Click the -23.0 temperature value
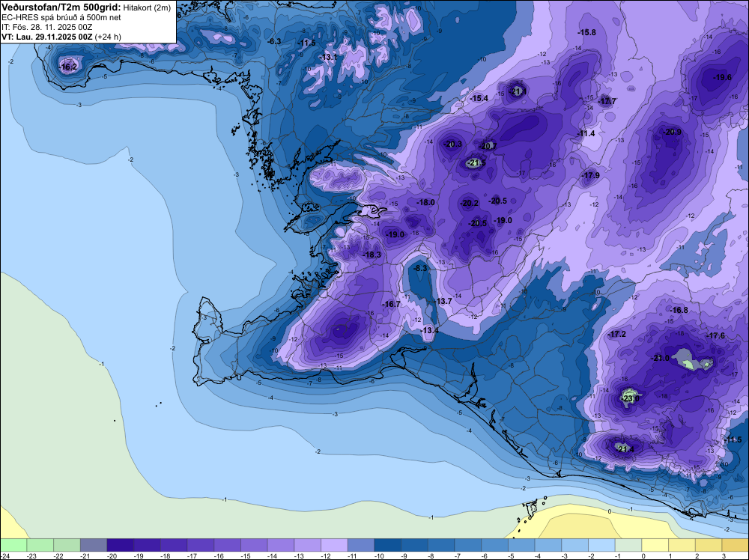 (x=630, y=398)
